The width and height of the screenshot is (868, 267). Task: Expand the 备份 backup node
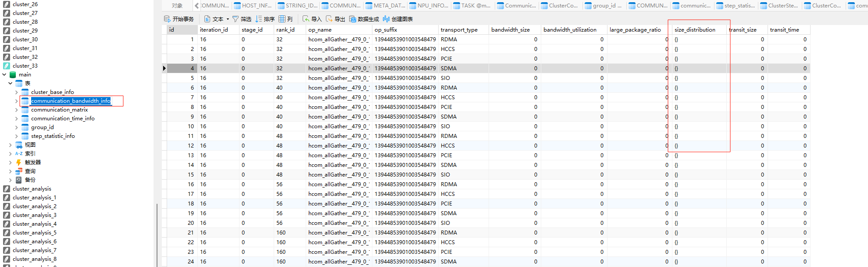coord(11,180)
